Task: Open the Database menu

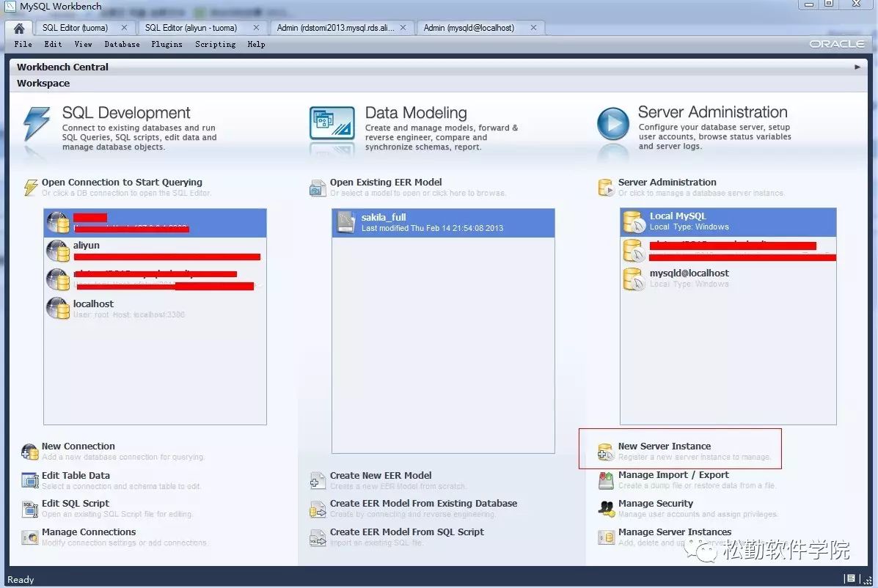Action: point(122,44)
